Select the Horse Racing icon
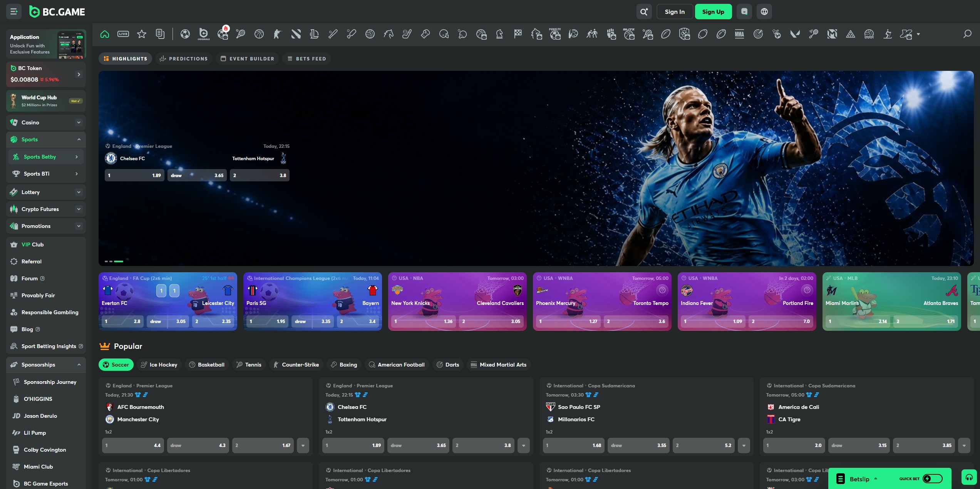980x489 pixels. pyautogui.click(x=389, y=34)
